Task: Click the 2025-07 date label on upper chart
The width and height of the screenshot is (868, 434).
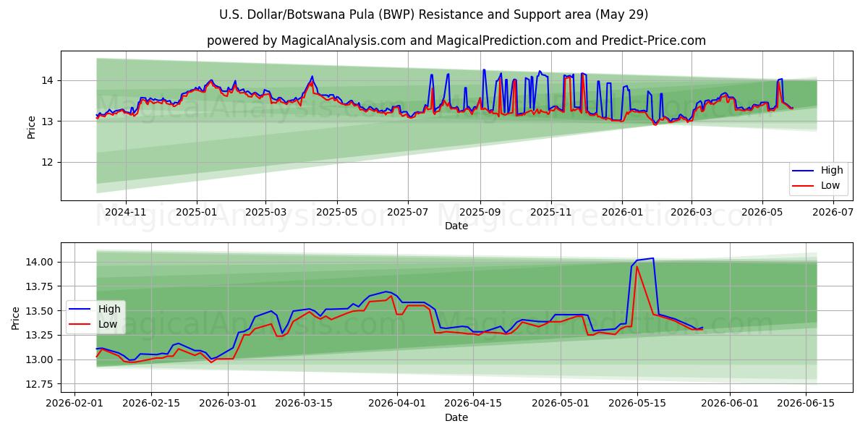Action: (x=408, y=213)
